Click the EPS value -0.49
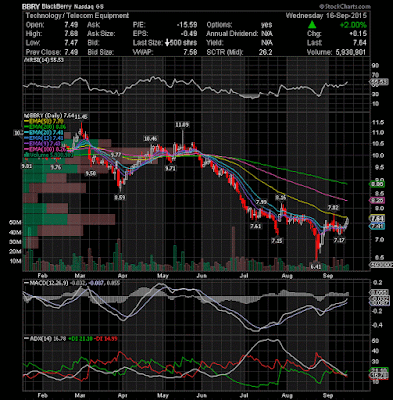Image resolution: width=393 pixels, height=400 pixels. [x=189, y=34]
